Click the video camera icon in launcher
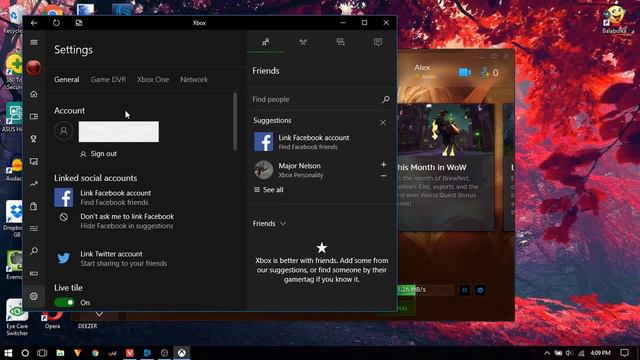The height and width of the screenshot is (360, 640). [x=464, y=72]
